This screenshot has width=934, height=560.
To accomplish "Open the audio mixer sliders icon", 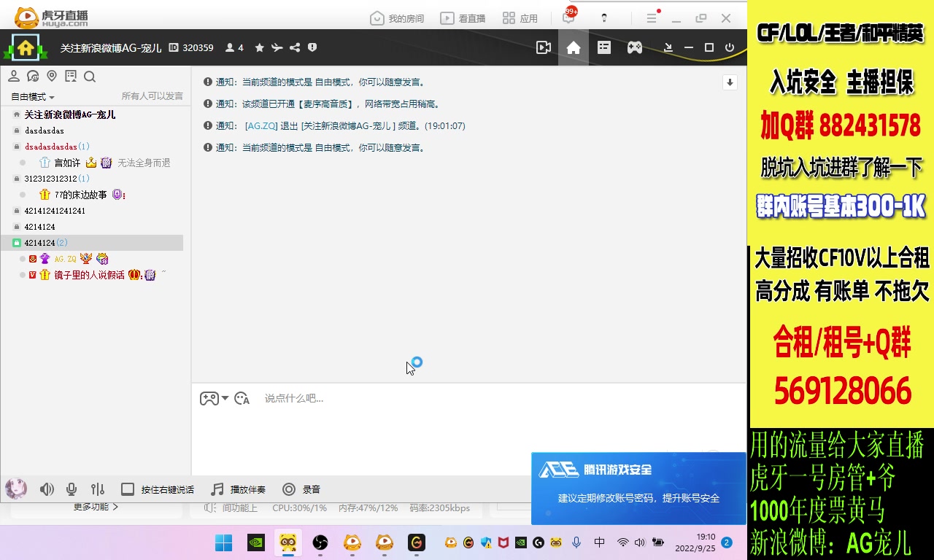I will point(98,489).
